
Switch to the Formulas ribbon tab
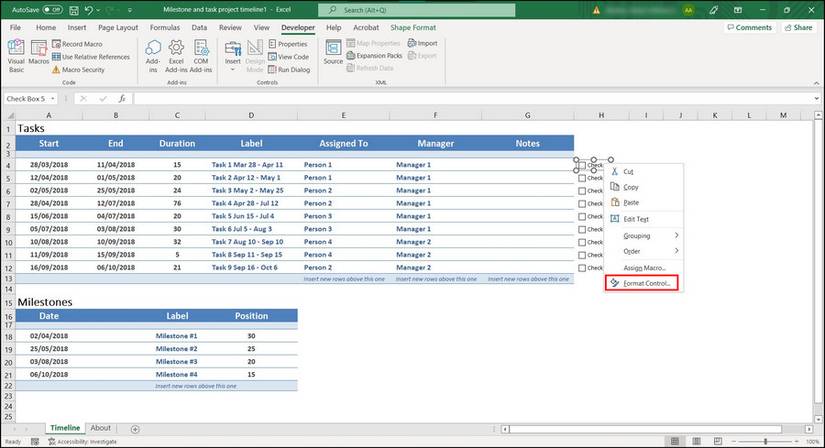[165, 28]
